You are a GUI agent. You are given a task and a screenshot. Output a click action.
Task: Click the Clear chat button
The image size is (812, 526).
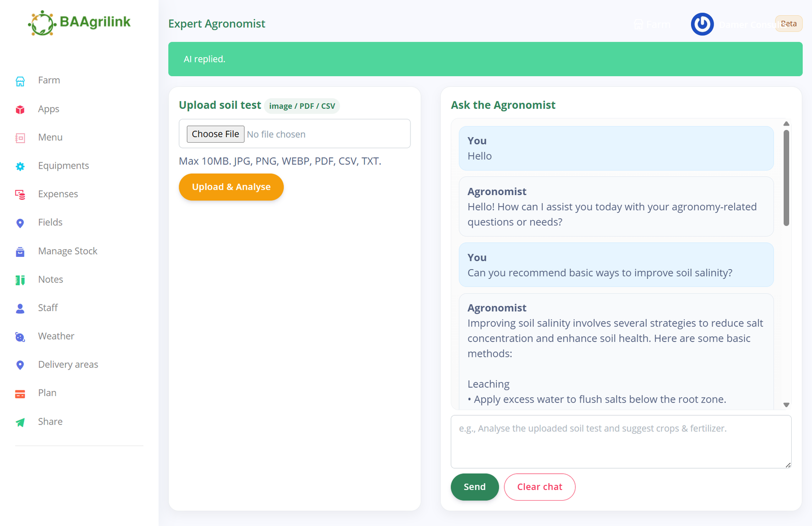point(539,487)
